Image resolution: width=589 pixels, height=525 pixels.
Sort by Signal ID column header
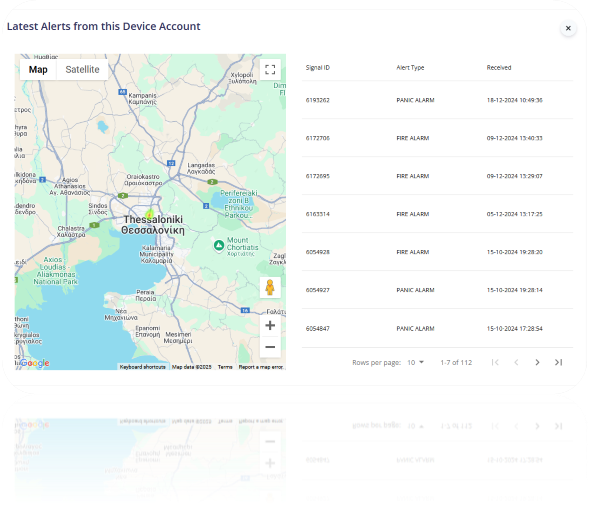(317, 68)
